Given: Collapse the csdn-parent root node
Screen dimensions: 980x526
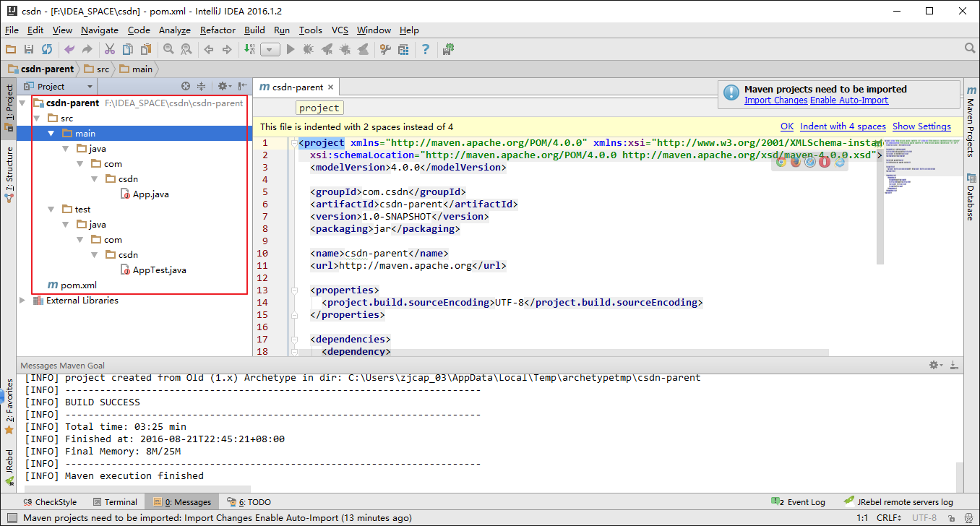Looking at the screenshot, I should [x=22, y=103].
